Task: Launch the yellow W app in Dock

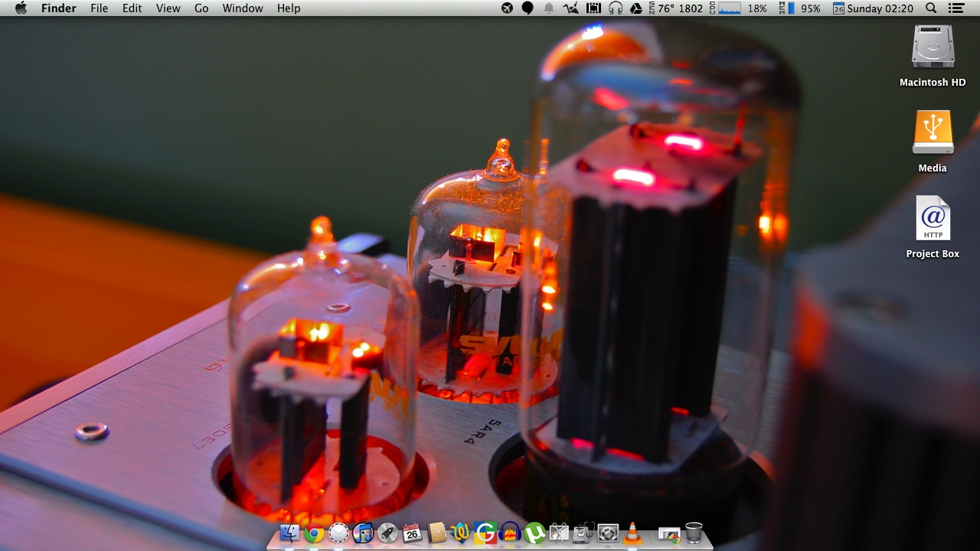Action: (x=461, y=533)
